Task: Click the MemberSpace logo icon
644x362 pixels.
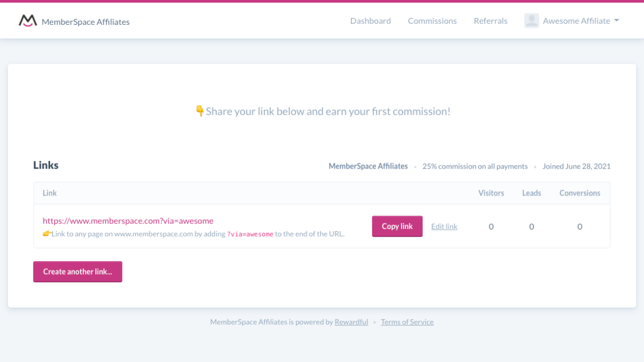Action: (28, 21)
